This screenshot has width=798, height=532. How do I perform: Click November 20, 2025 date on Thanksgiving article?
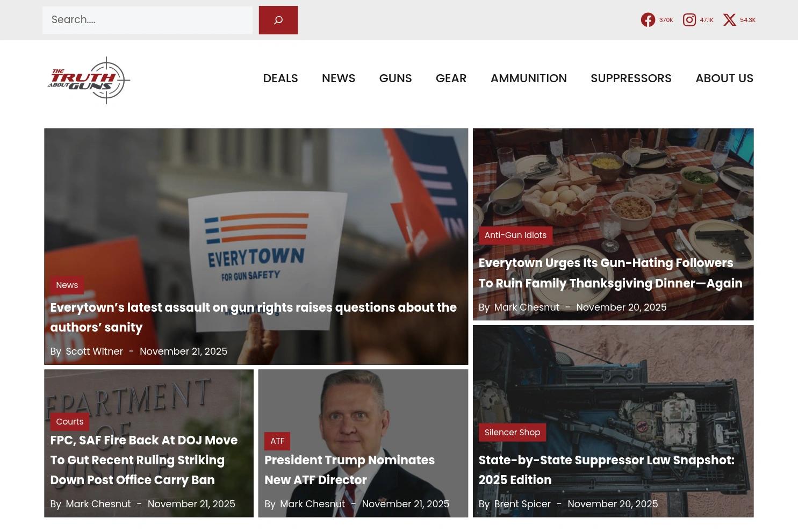point(621,307)
